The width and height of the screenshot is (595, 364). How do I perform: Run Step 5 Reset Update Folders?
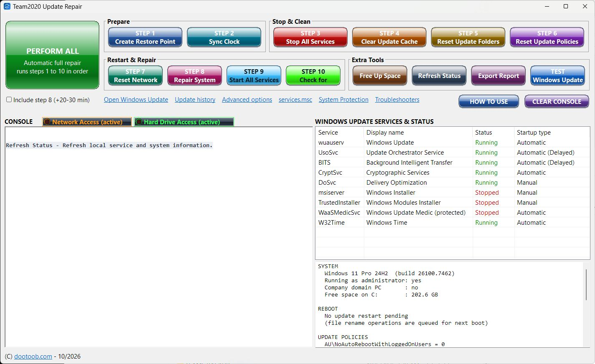tap(468, 38)
